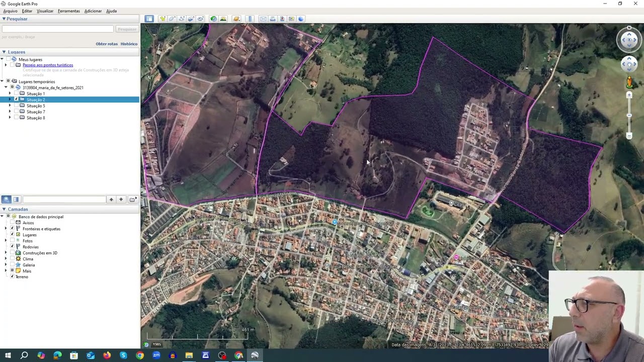The image size is (644, 362).
Task: Uncheck the Terreno layer checkbox
Action: [x=12, y=277]
